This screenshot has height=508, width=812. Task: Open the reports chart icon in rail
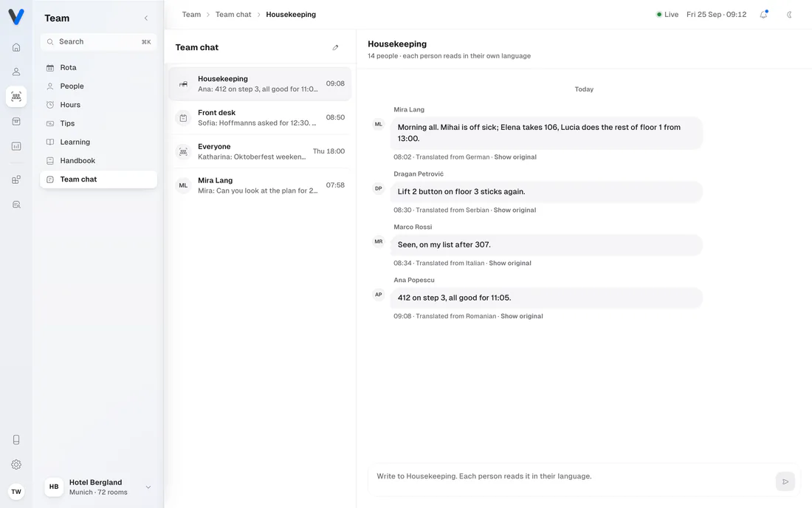(x=16, y=146)
